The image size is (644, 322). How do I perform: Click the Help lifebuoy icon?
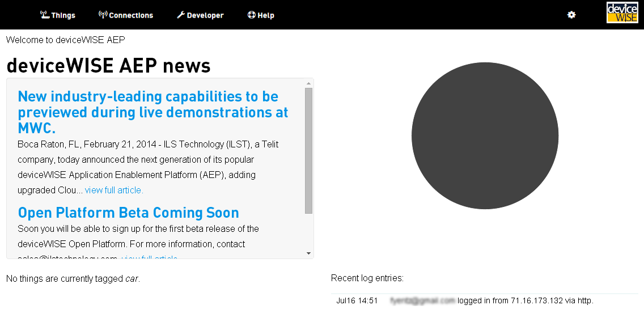pyautogui.click(x=252, y=15)
